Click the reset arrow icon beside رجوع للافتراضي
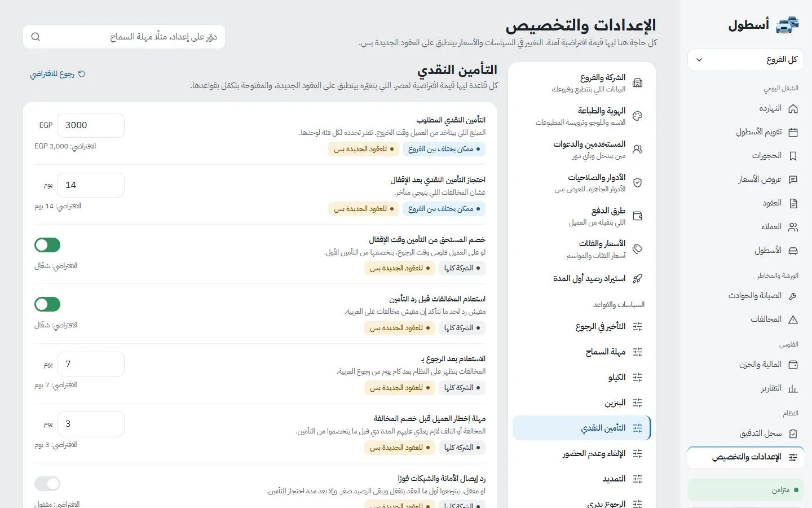The image size is (812, 508). tap(82, 74)
